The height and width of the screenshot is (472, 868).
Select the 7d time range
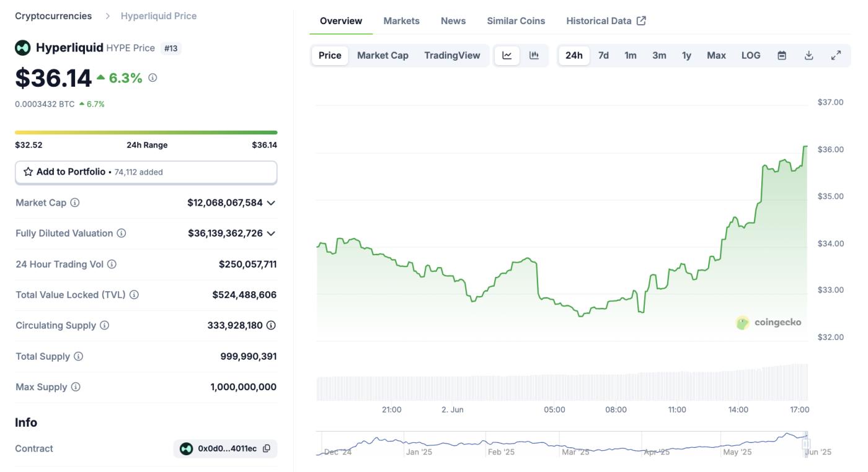(x=603, y=55)
